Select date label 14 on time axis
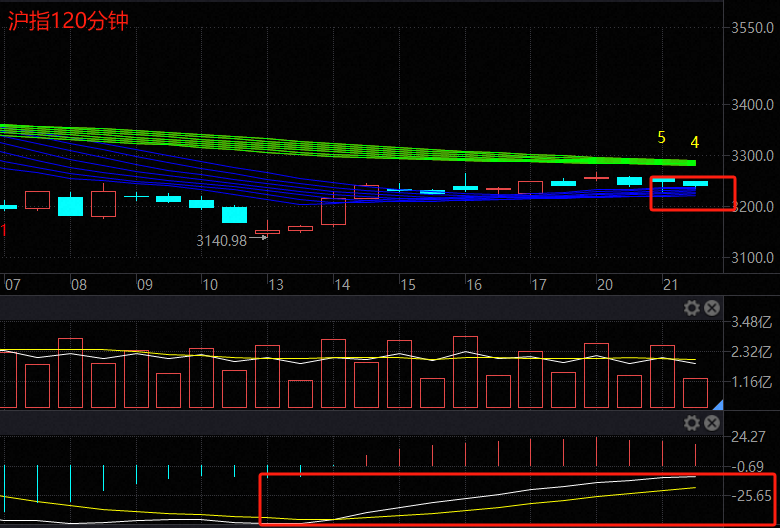The height and width of the screenshot is (528, 780). pyautogui.click(x=342, y=285)
